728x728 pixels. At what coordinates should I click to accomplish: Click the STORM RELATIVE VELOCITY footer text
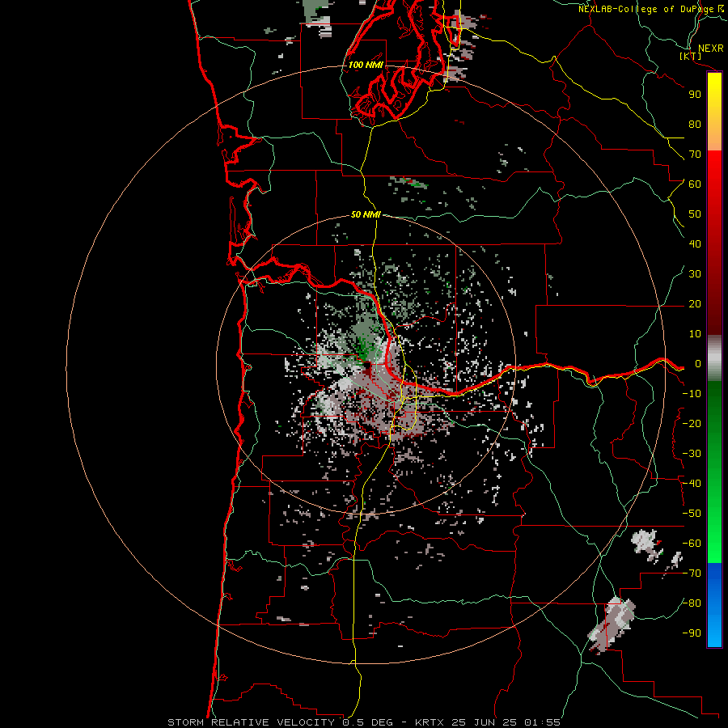click(x=254, y=722)
